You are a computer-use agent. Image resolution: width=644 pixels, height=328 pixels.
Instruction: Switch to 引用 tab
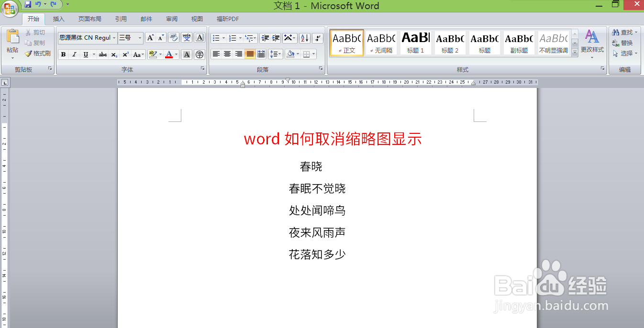coord(121,19)
